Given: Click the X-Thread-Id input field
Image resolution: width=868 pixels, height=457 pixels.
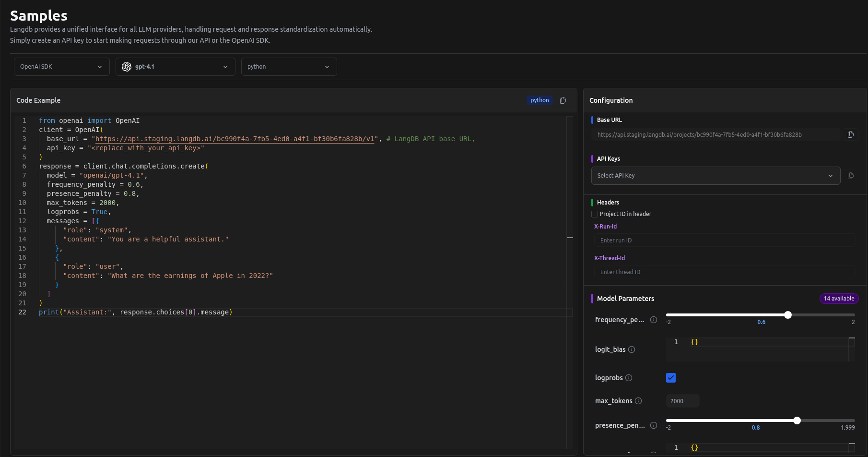Looking at the screenshot, I should pyautogui.click(x=724, y=272).
